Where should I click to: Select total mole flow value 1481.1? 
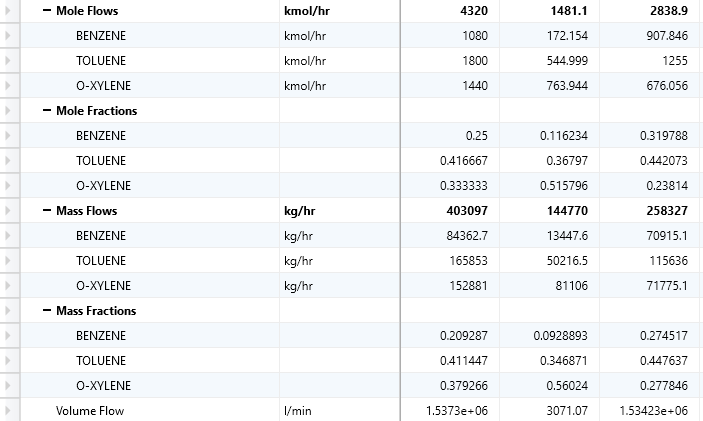(x=569, y=11)
